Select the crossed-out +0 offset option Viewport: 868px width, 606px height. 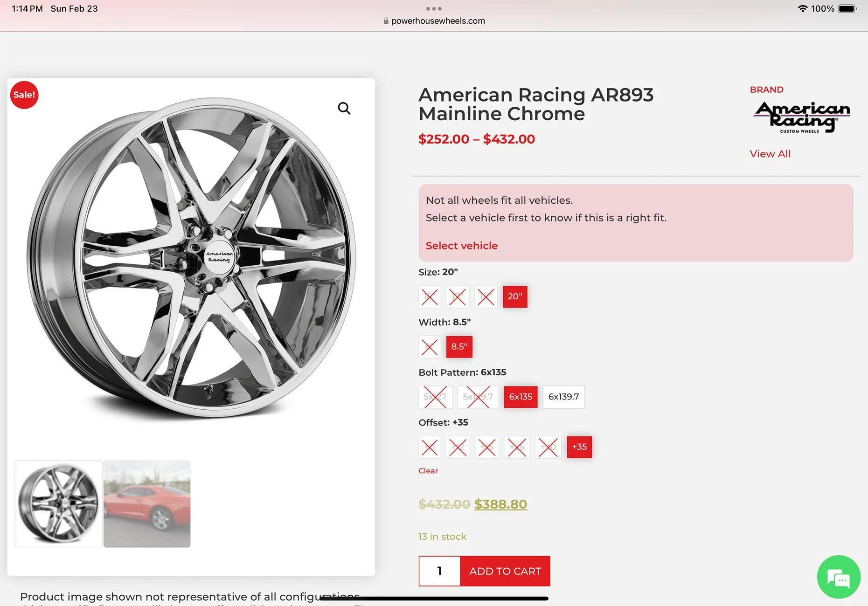tap(430, 447)
